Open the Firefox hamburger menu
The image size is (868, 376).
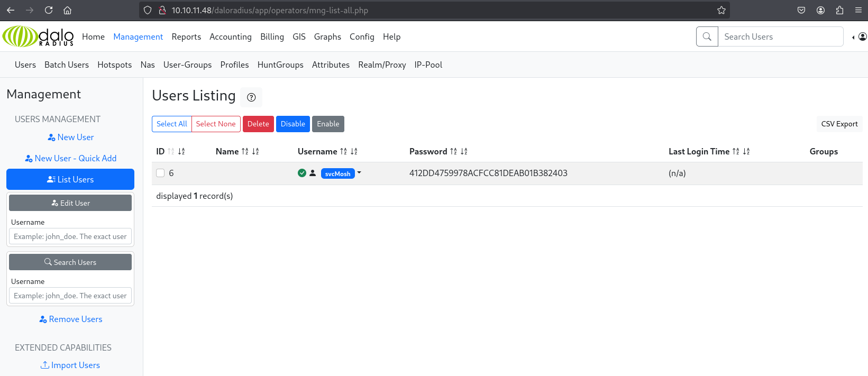click(x=858, y=10)
